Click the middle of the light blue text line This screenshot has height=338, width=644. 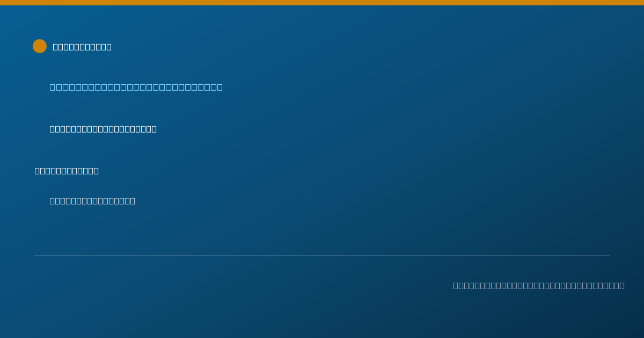(136, 87)
